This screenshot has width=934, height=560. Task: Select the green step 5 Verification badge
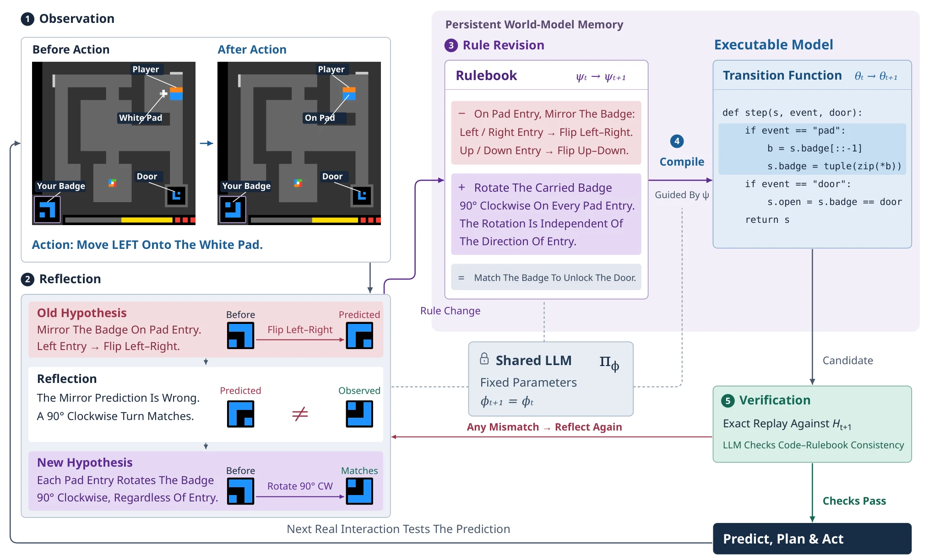click(x=728, y=401)
